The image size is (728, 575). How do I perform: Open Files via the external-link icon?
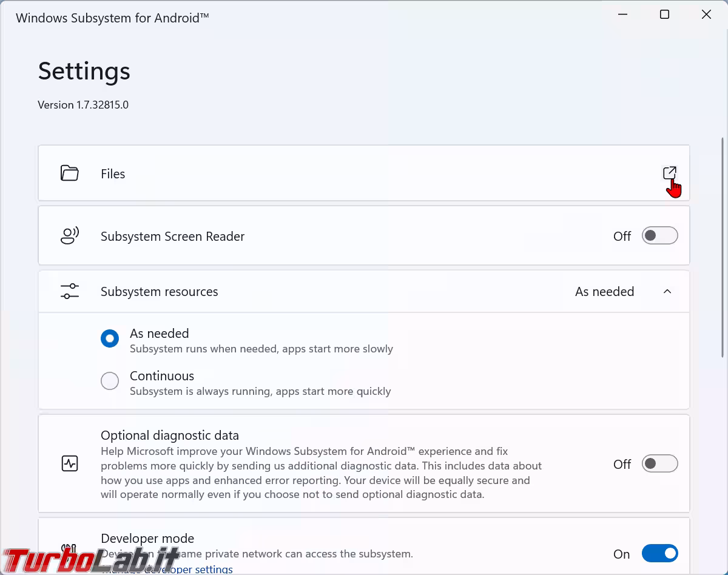point(669,173)
